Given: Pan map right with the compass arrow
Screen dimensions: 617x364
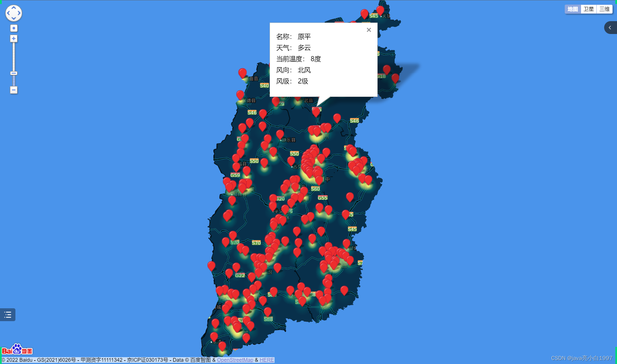Looking at the screenshot, I should 19,13.
